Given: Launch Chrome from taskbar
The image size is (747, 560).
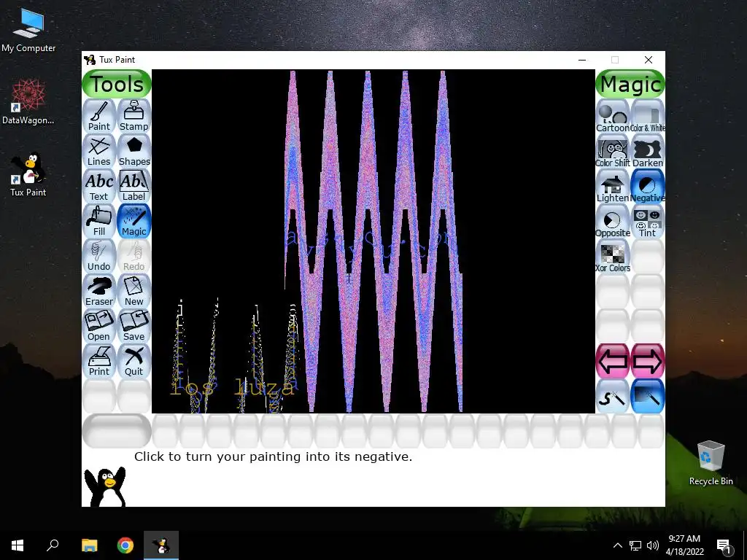Looking at the screenshot, I should click(125, 545).
